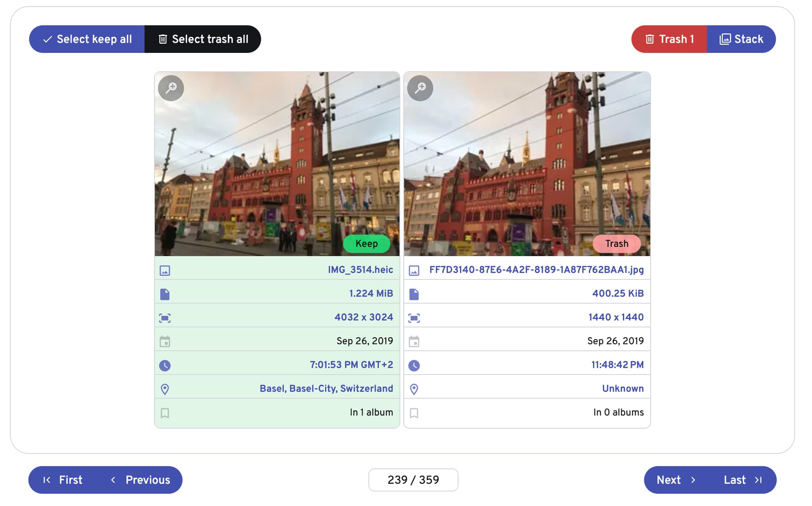Click bookmark icon beside In 0 albums
The width and height of the screenshot is (812, 506).
[414, 413]
